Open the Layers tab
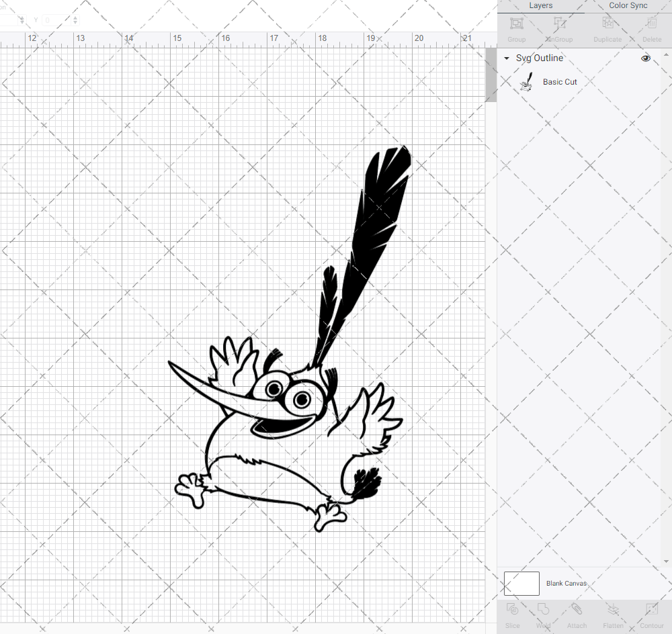 tap(540, 5)
